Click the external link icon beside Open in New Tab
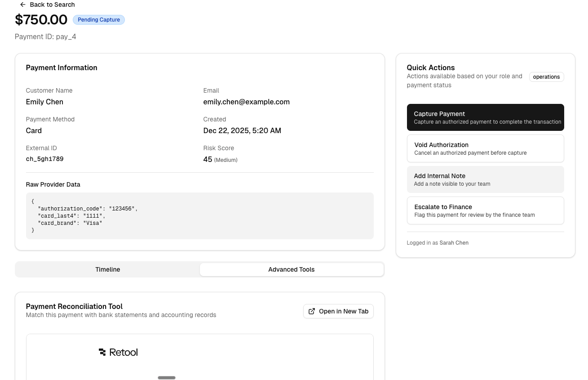This screenshot has height=380, width=588. (312, 311)
